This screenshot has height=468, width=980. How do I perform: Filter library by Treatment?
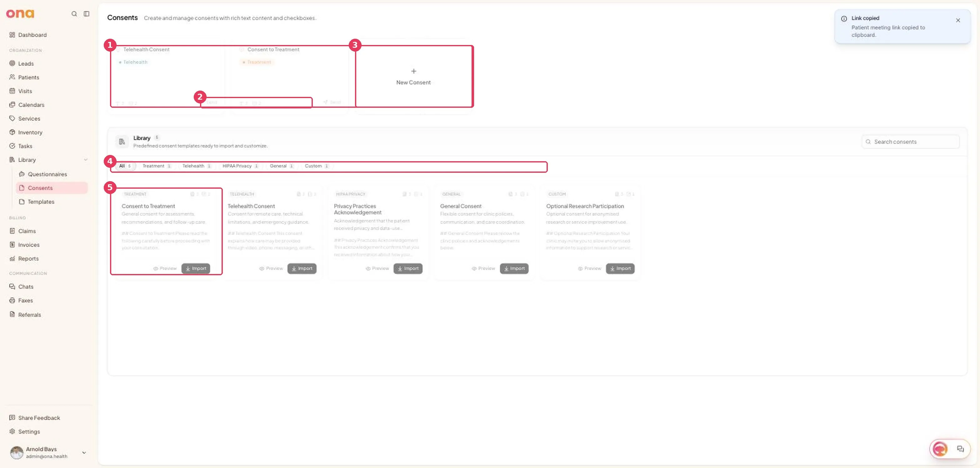click(x=157, y=166)
